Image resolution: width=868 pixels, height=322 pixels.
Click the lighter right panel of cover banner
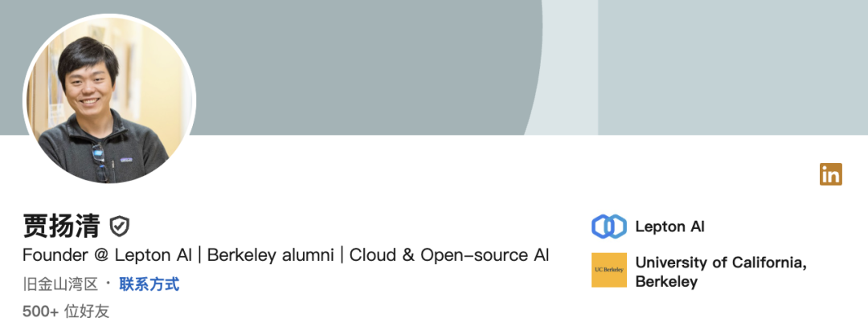pyautogui.click(x=733, y=67)
